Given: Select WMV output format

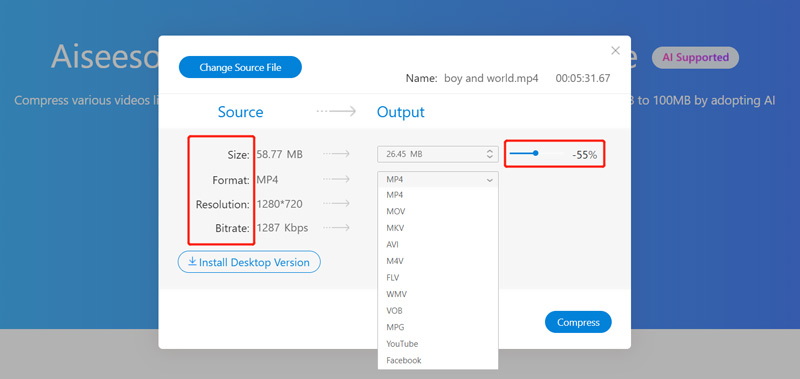Looking at the screenshot, I should click(438, 294).
